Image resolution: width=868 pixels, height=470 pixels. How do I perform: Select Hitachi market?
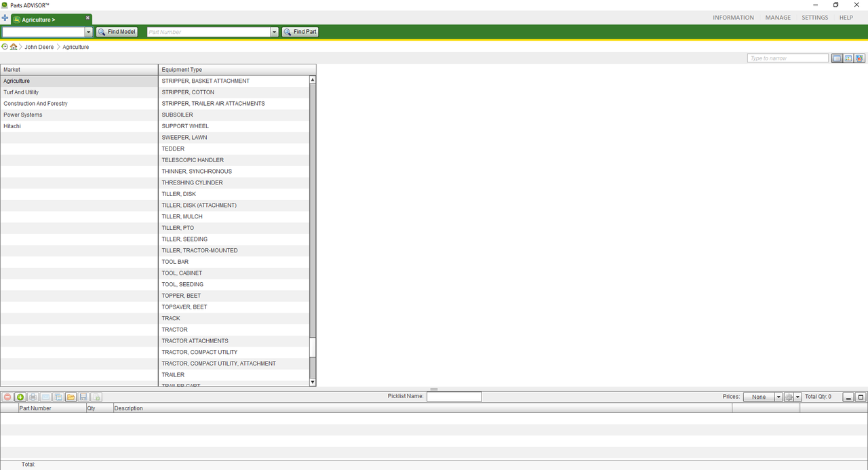[79, 126]
